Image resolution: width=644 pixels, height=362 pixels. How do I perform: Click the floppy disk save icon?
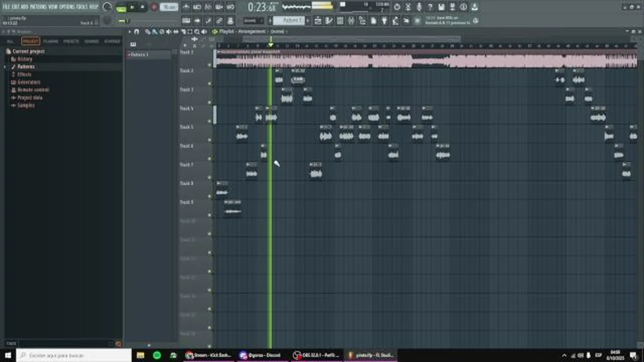coord(441,7)
